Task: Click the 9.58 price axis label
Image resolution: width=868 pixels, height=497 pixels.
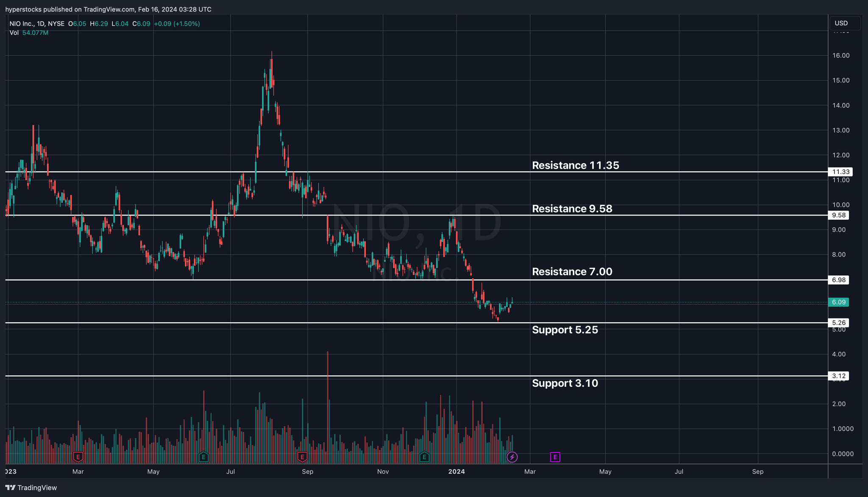Action: (839, 215)
